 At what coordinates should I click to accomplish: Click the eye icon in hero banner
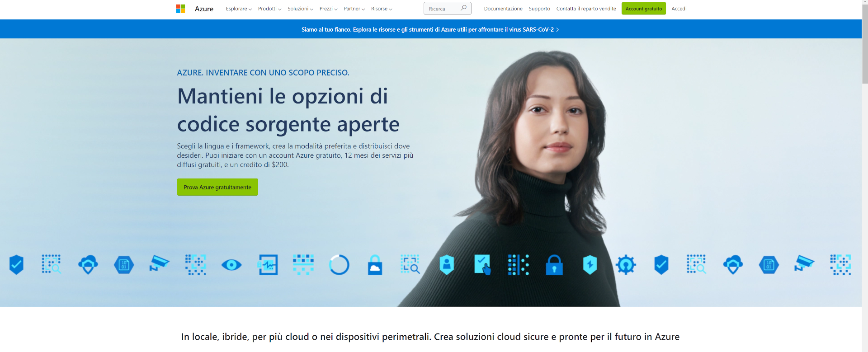231,265
